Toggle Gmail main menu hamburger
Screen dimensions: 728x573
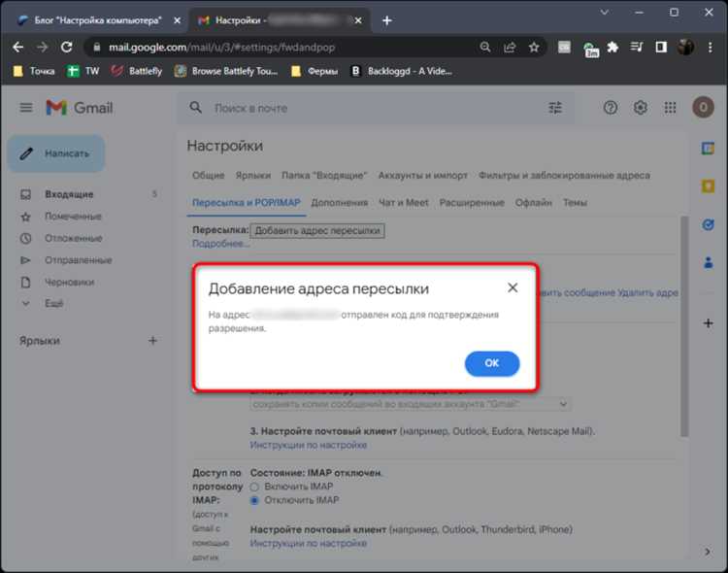click(x=26, y=108)
